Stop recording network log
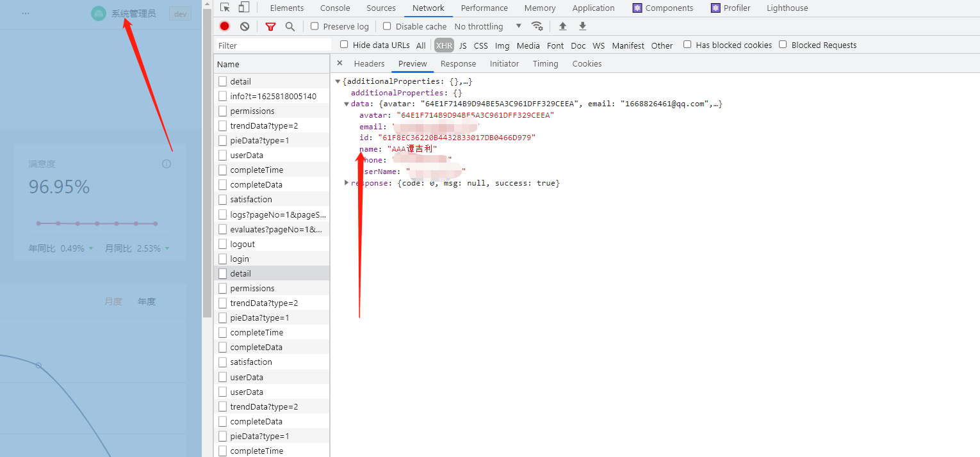The height and width of the screenshot is (457, 980). [x=224, y=26]
